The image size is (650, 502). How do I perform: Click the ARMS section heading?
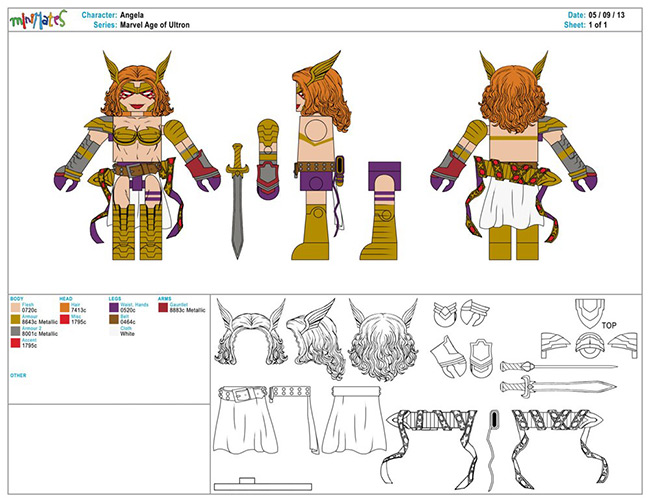pyautogui.click(x=165, y=299)
